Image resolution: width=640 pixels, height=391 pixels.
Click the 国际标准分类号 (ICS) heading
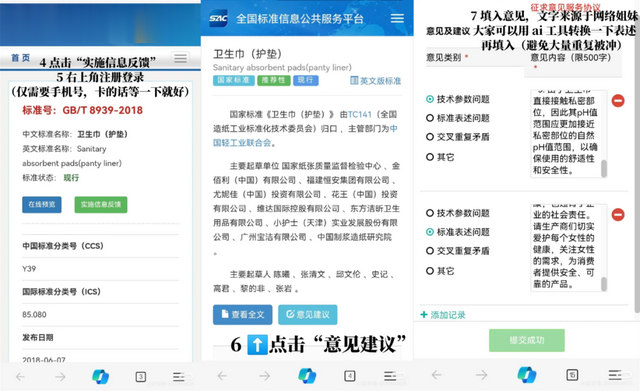(61, 291)
